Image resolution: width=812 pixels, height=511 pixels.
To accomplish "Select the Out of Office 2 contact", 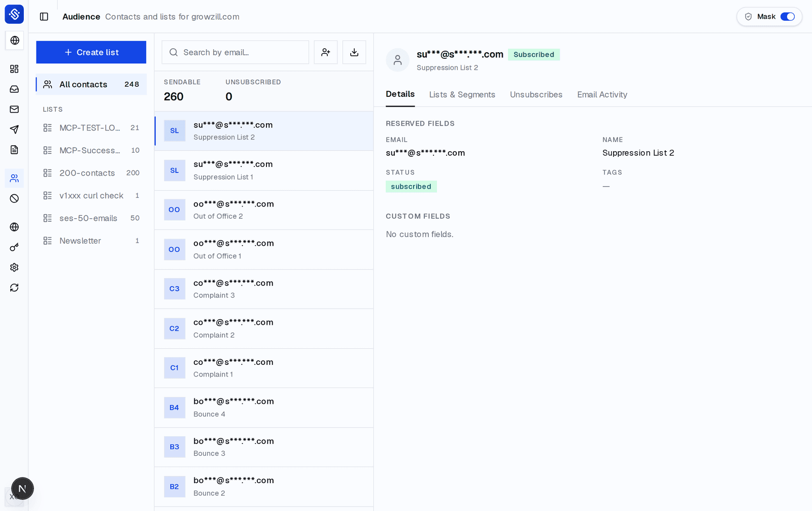I will click(264, 210).
